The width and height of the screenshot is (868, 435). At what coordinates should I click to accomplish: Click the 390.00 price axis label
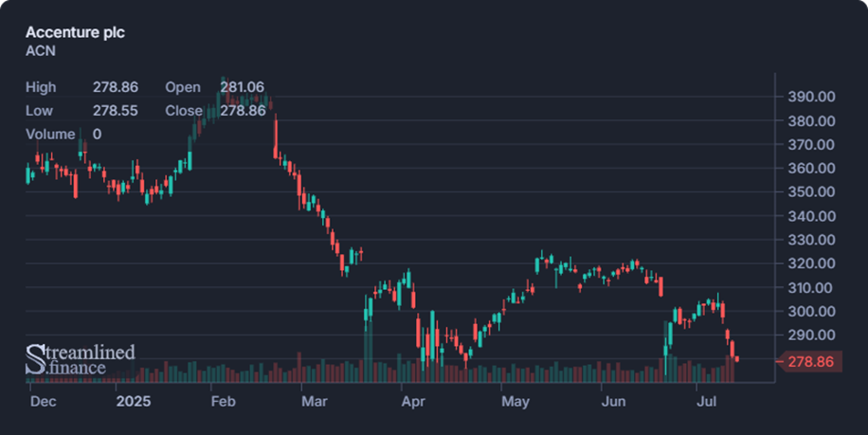point(811,97)
